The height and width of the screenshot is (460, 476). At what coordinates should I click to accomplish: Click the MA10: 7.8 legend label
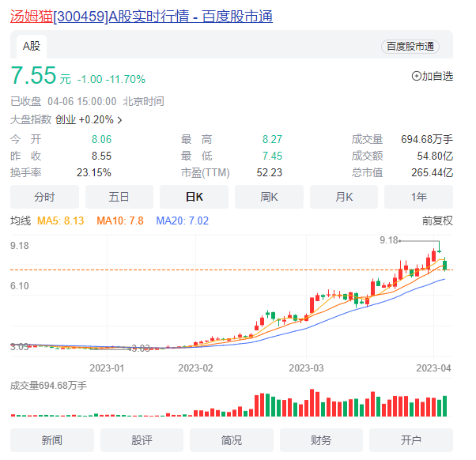point(120,221)
